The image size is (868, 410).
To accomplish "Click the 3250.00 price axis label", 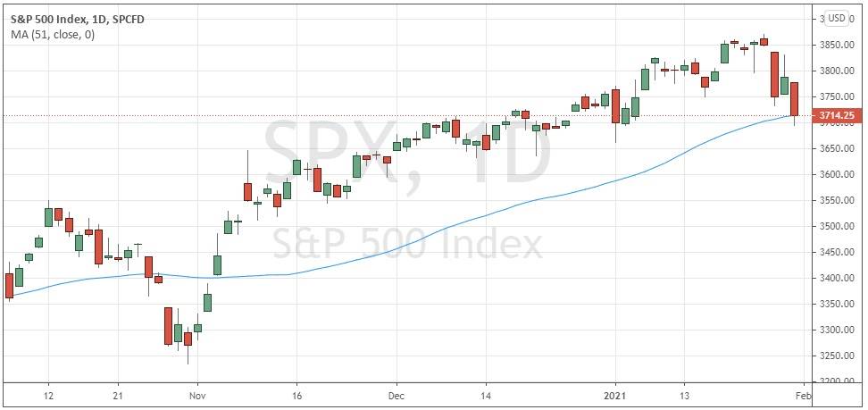I will (838, 356).
